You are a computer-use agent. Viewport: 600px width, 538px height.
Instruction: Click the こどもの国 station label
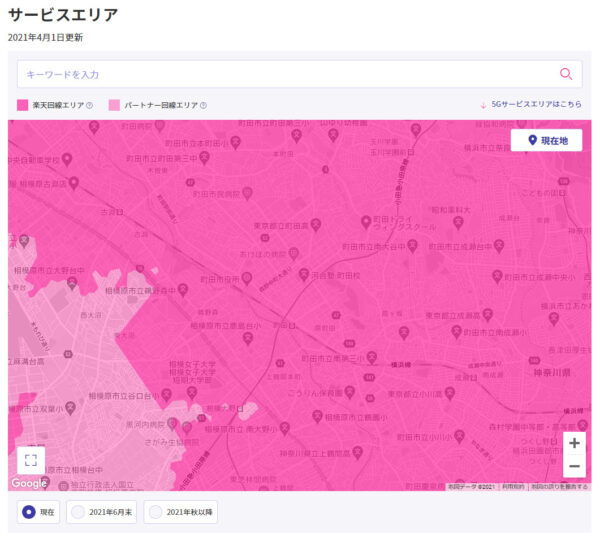(544, 193)
